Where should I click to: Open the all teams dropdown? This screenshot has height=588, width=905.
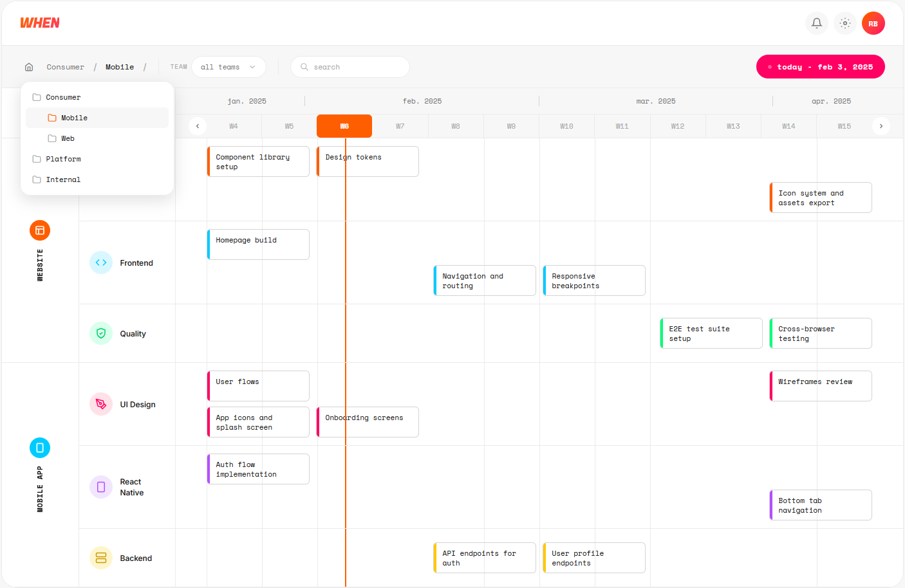tap(229, 66)
